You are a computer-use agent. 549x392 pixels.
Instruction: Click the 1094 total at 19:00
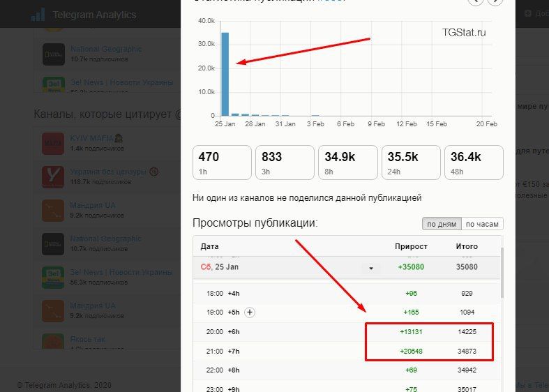coord(467,312)
